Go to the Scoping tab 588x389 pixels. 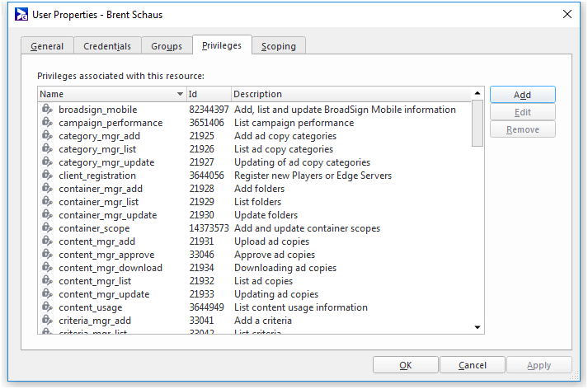tap(279, 46)
